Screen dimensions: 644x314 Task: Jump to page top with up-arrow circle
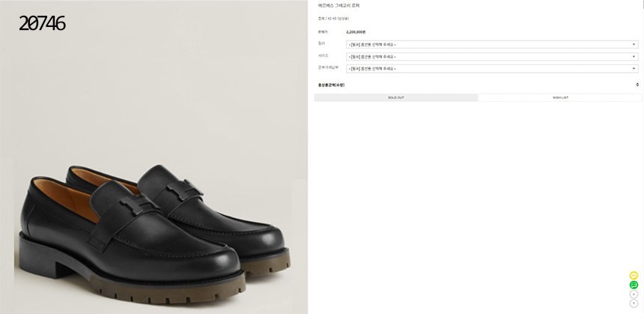pos(634,295)
